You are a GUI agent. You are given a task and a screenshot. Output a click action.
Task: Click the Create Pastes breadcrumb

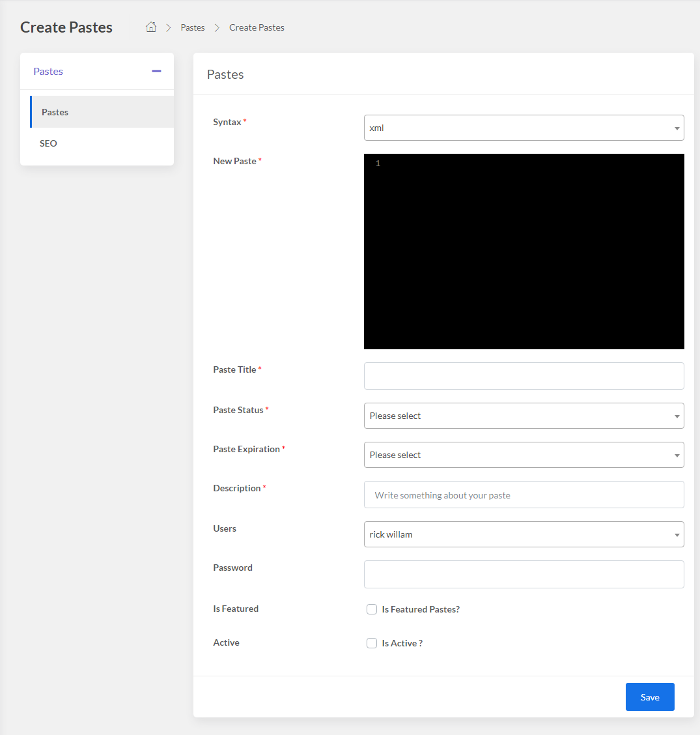click(257, 27)
